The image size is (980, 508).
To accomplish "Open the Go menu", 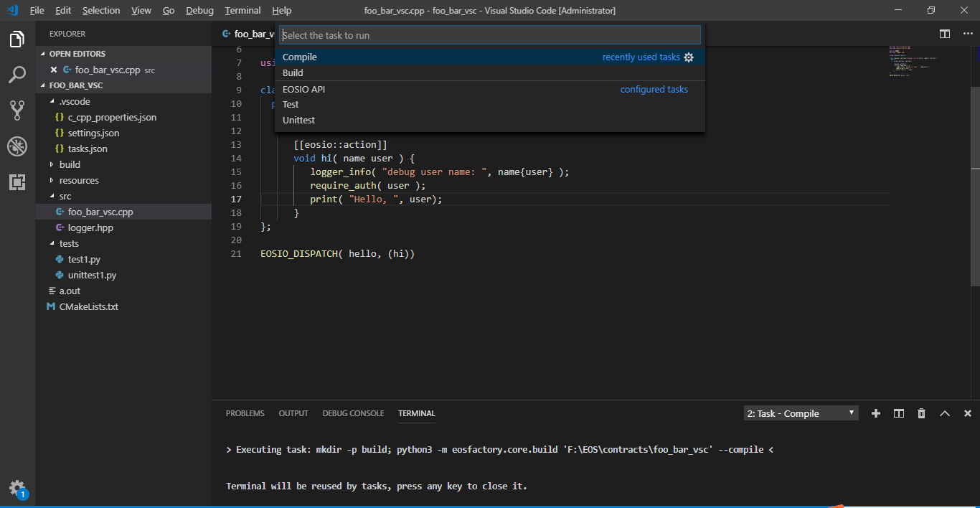I will pyautogui.click(x=169, y=10).
